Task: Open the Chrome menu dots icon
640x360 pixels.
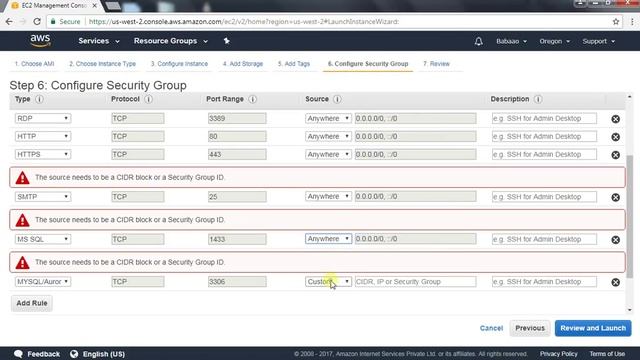Action: [x=632, y=22]
